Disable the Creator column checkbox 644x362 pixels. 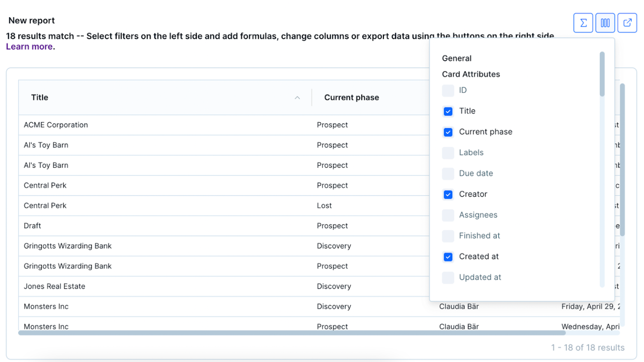click(x=448, y=194)
